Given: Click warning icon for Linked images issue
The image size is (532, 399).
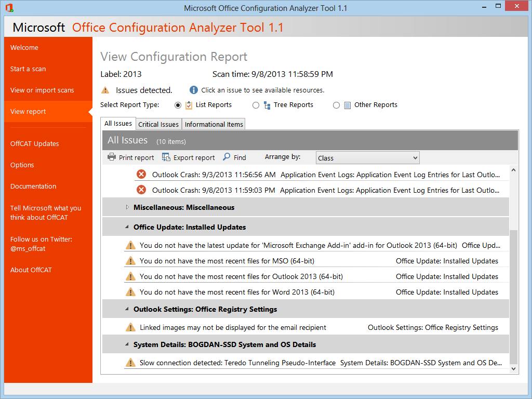Looking at the screenshot, I should pos(130,327).
